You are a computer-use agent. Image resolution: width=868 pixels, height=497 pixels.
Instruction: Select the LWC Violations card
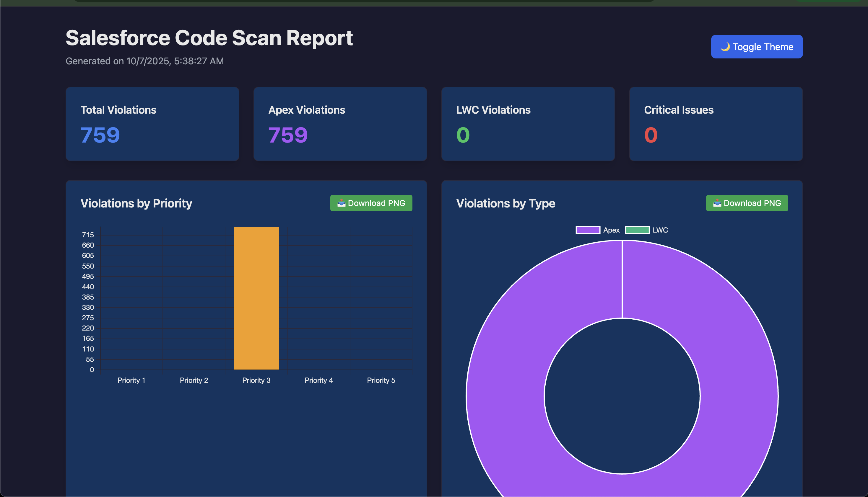pyautogui.click(x=528, y=124)
